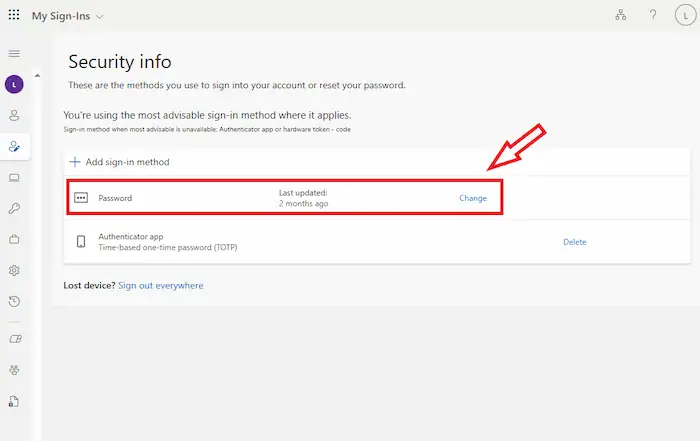
Task: Open the organizations icon in header
Action: [620, 16]
